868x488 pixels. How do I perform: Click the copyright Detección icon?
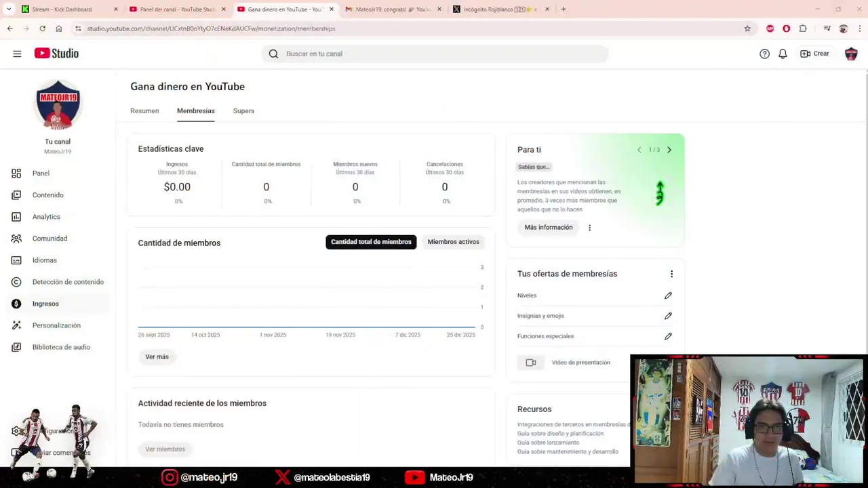click(16, 282)
